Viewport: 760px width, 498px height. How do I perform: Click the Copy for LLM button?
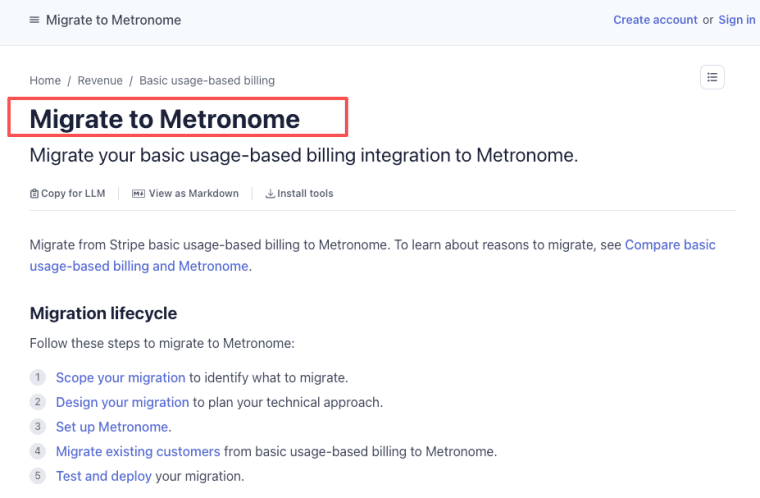pos(67,193)
